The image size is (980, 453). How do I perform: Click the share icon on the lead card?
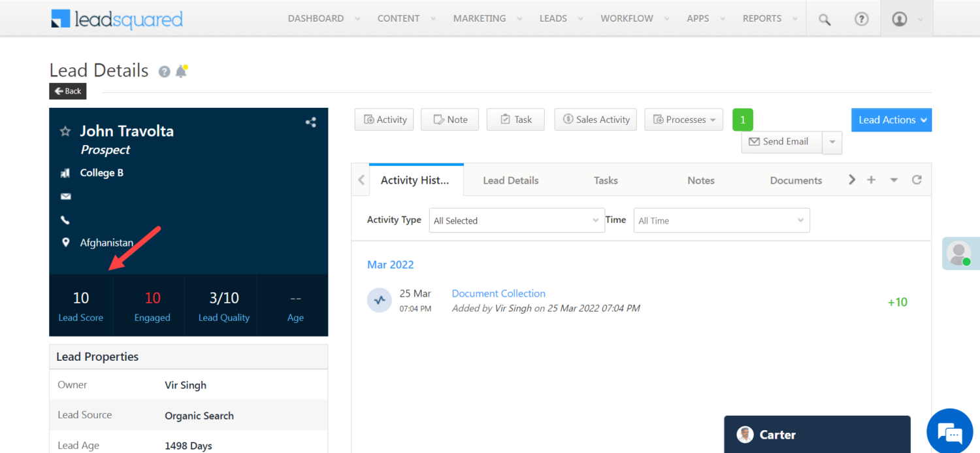[310, 122]
